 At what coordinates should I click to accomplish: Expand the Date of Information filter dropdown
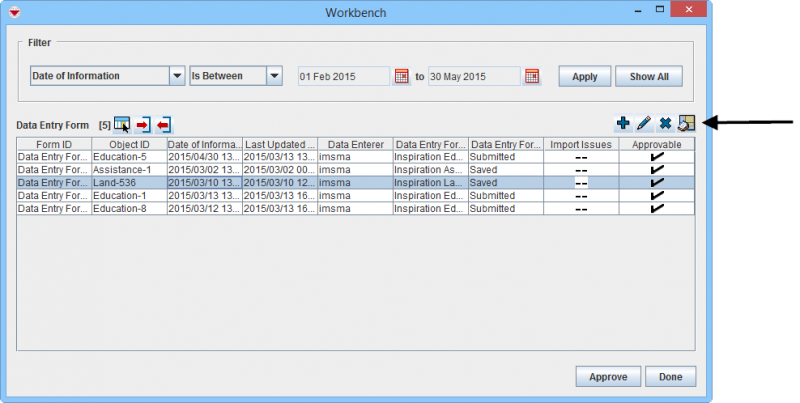pos(177,76)
